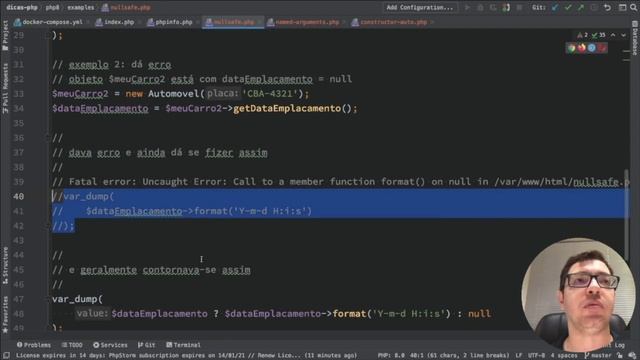Click examples breadcrumb in navigation bar
This screenshot has width=640, height=360.
pos(81,7)
